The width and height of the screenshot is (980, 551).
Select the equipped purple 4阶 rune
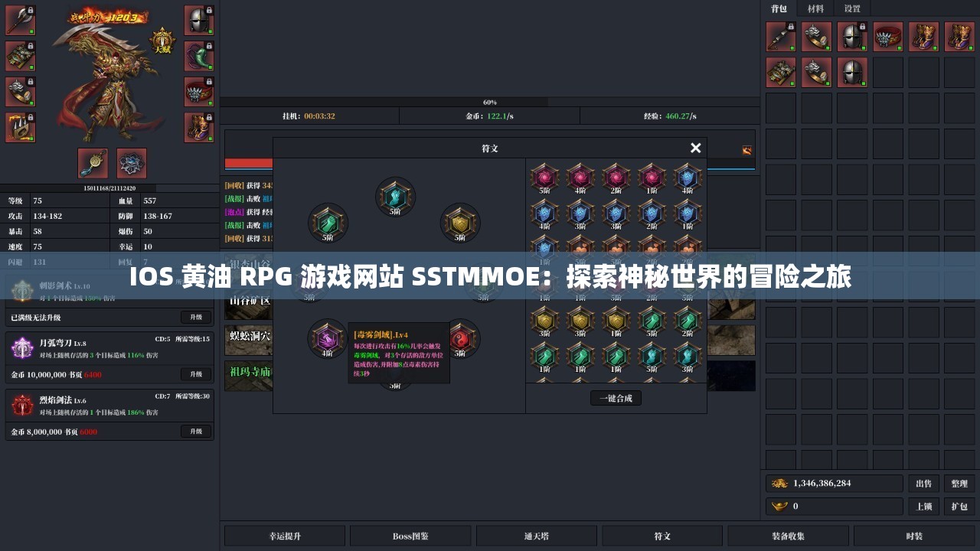coord(328,338)
